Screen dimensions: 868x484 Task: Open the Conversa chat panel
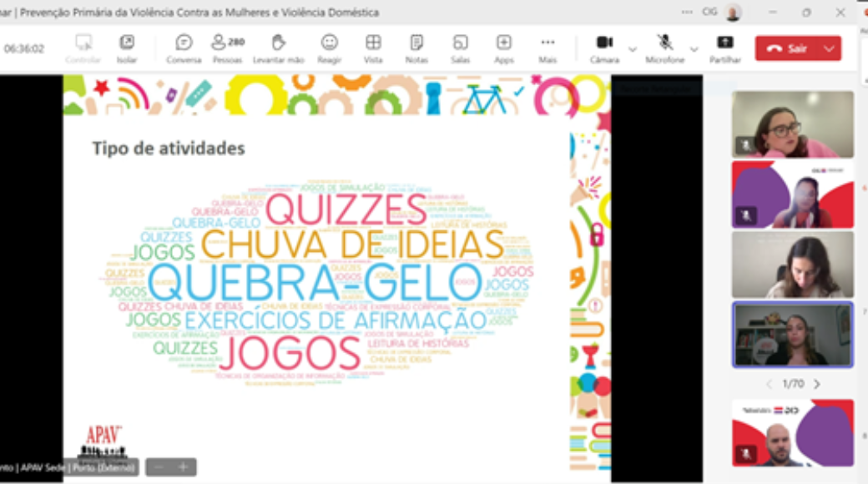point(184,48)
